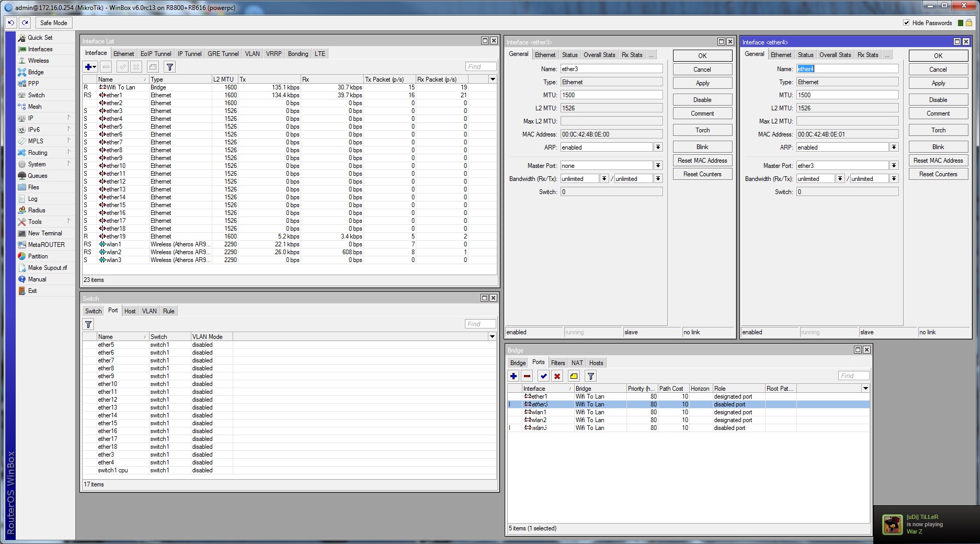Open Queues in the sidebar
980x544 pixels.
37,176
